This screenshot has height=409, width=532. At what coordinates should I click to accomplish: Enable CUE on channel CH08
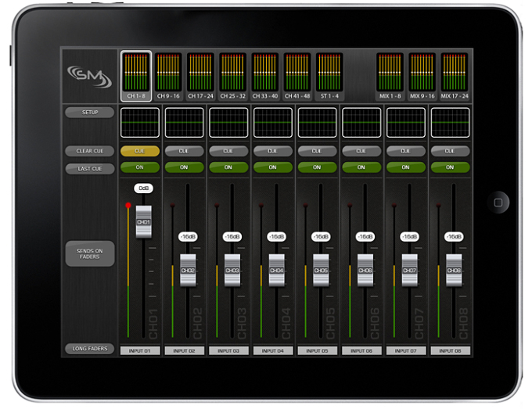click(x=450, y=151)
